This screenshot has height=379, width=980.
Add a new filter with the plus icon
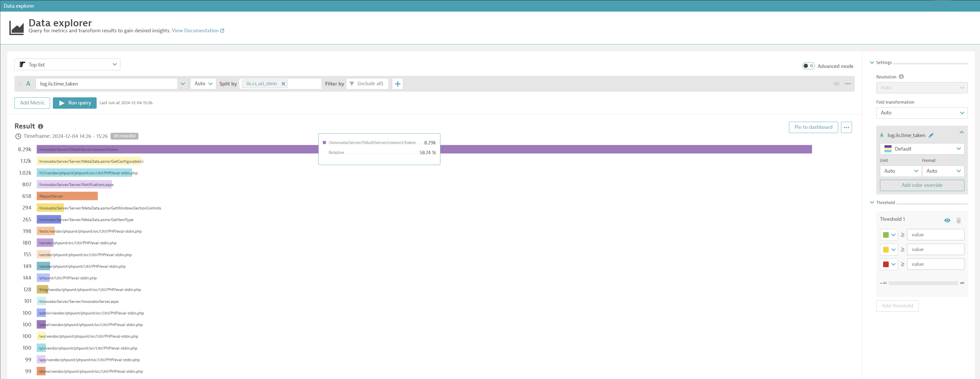coord(397,84)
